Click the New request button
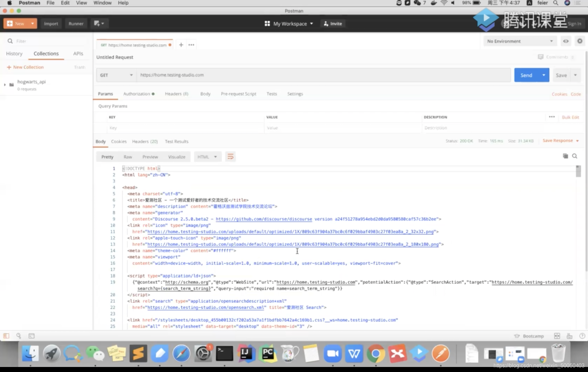 click(15, 23)
